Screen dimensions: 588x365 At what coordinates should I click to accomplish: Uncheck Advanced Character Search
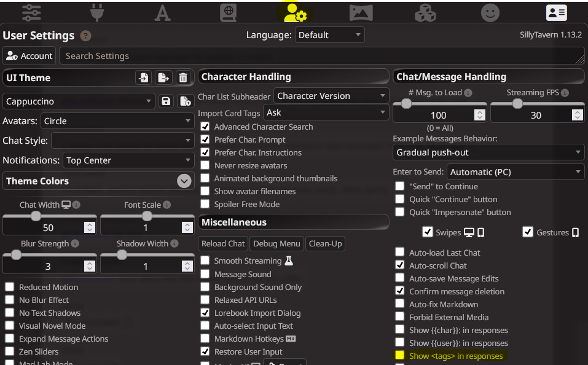(205, 127)
